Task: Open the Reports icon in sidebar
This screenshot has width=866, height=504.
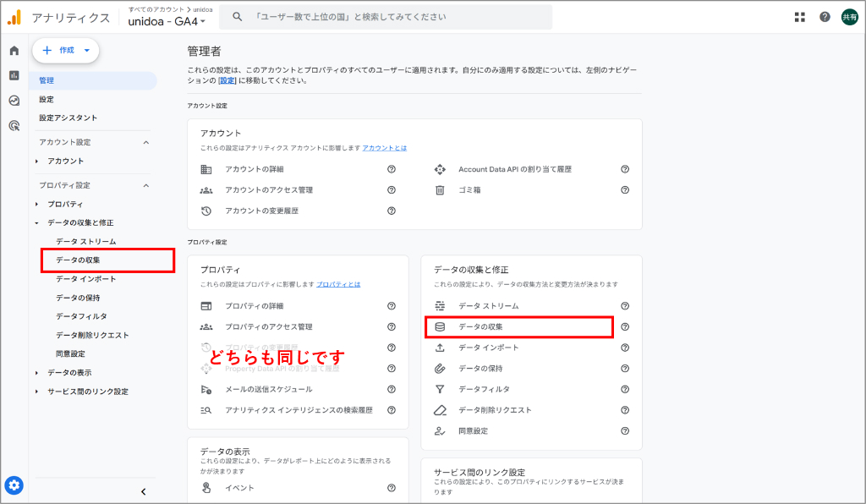Action: coord(13,75)
